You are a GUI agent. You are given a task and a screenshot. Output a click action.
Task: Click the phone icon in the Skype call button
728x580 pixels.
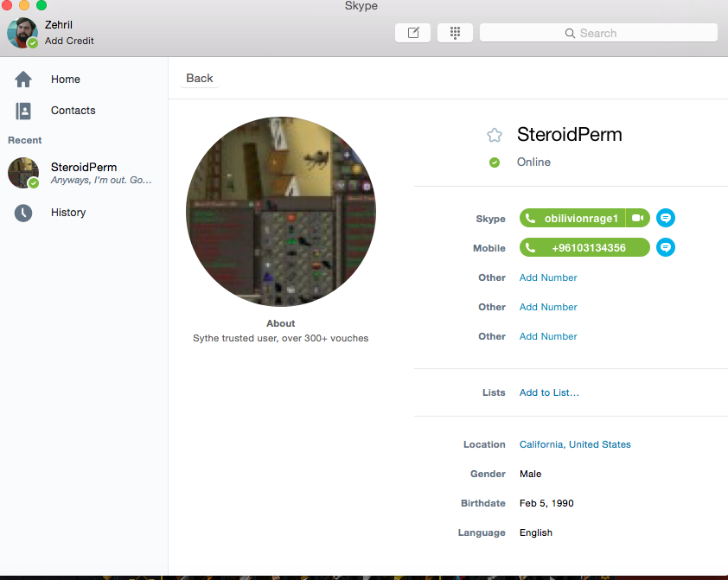point(530,218)
